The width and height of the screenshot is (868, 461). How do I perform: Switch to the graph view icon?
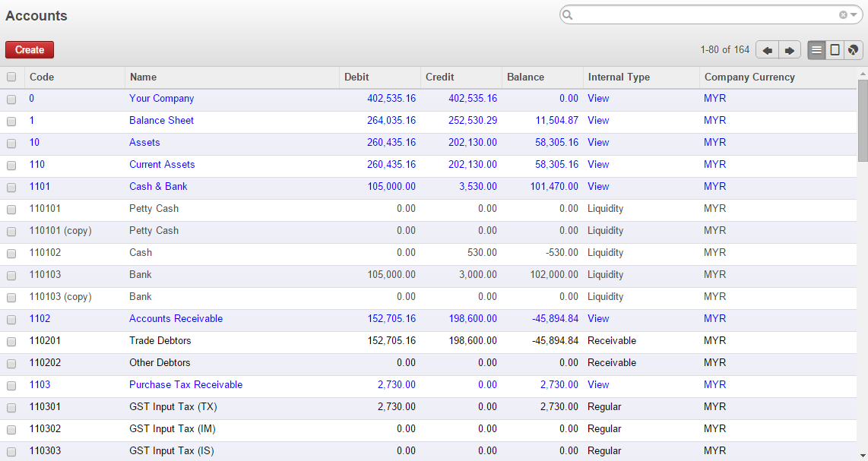click(x=852, y=49)
